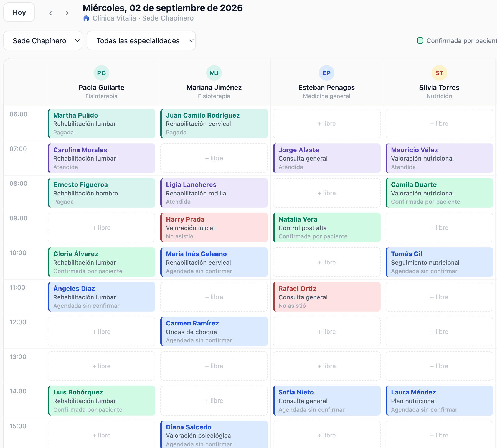Click the clinic home icon

(x=86, y=18)
